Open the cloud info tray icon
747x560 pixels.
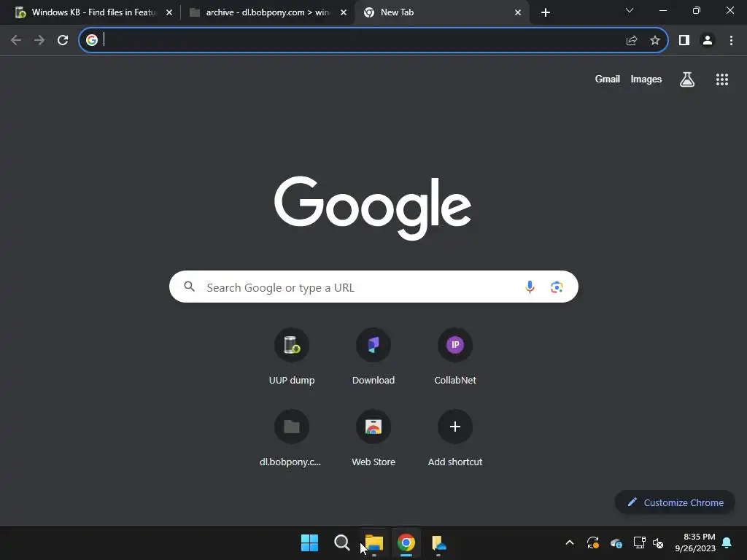[x=616, y=542]
